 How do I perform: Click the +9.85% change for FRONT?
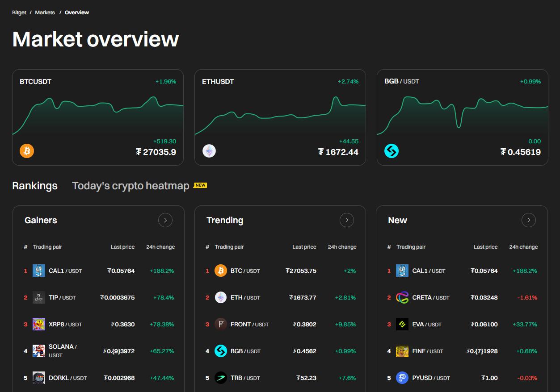(345, 324)
